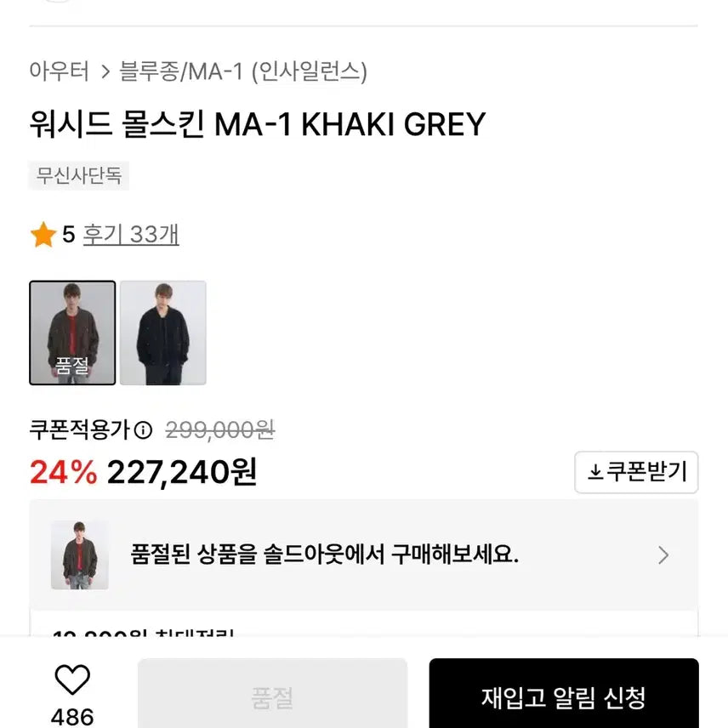Tap the small product image in the sold-out banner
728x728 pixels.
click(x=80, y=555)
